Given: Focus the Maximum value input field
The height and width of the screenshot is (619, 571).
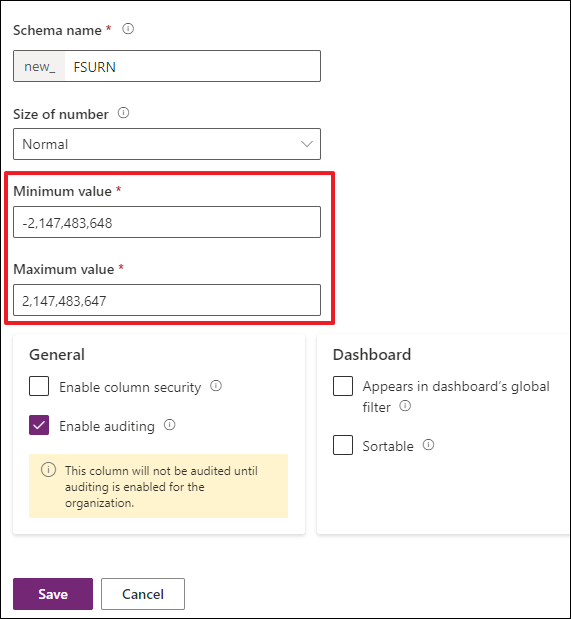Looking at the screenshot, I should [x=167, y=300].
